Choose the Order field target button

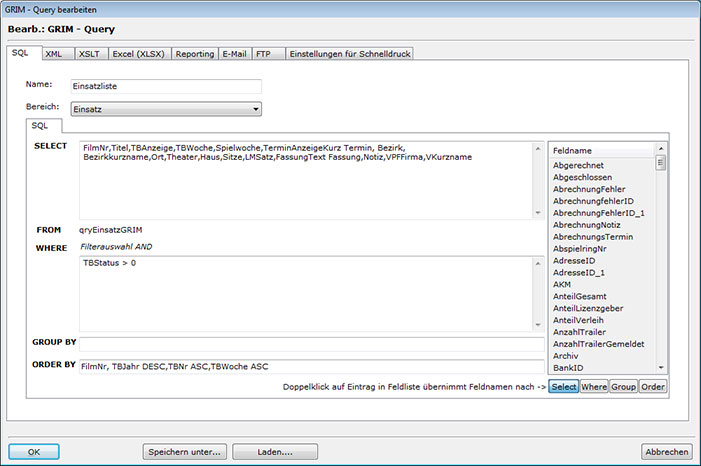(653, 386)
